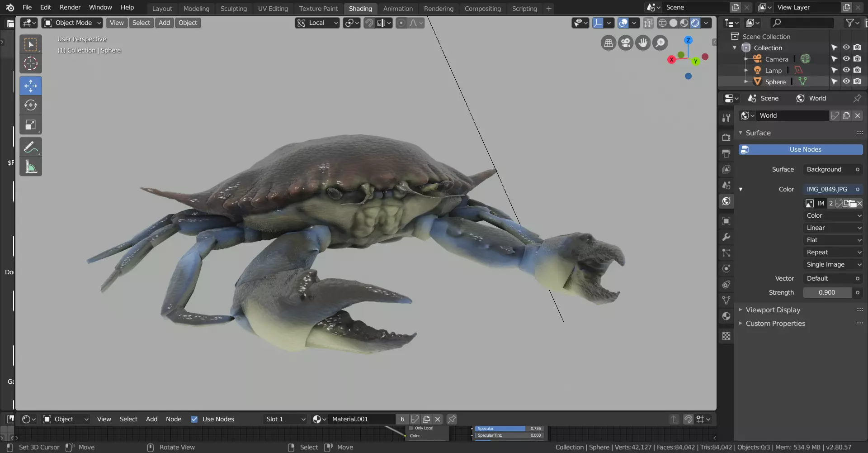Activate the Scale tool
Screen dimensions: 868x453
point(31,125)
